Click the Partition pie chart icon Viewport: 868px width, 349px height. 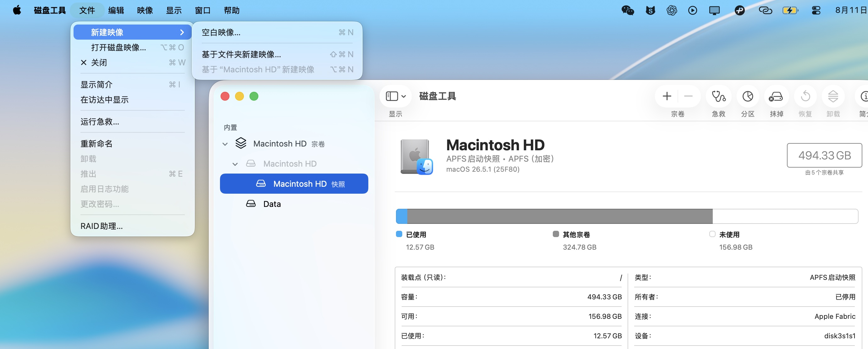[747, 97]
